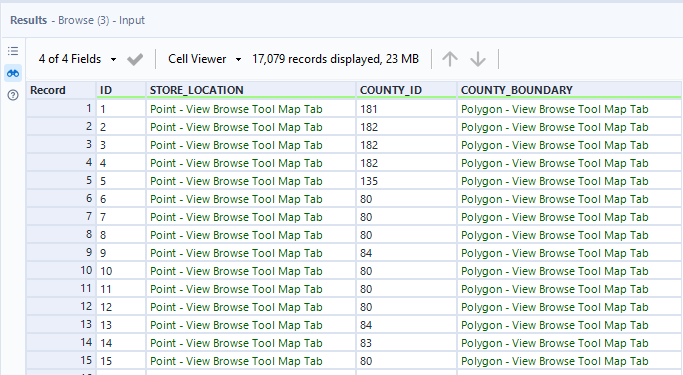Select COUNTY_ID cell 84 in record 9

(x=406, y=253)
